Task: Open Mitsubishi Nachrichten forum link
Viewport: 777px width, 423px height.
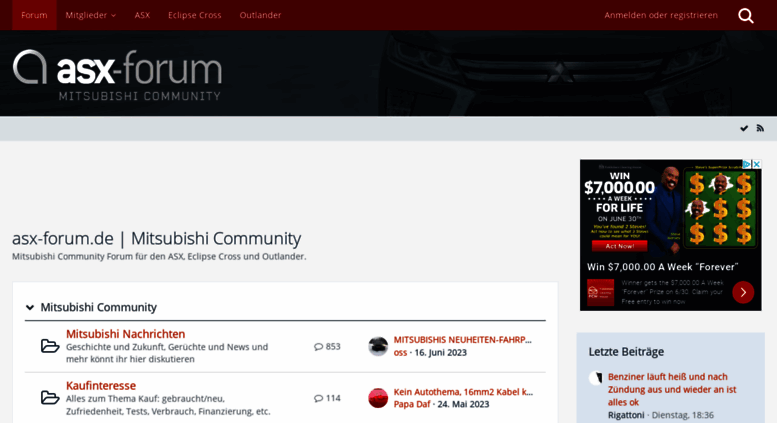Action: click(x=125, y=334)
